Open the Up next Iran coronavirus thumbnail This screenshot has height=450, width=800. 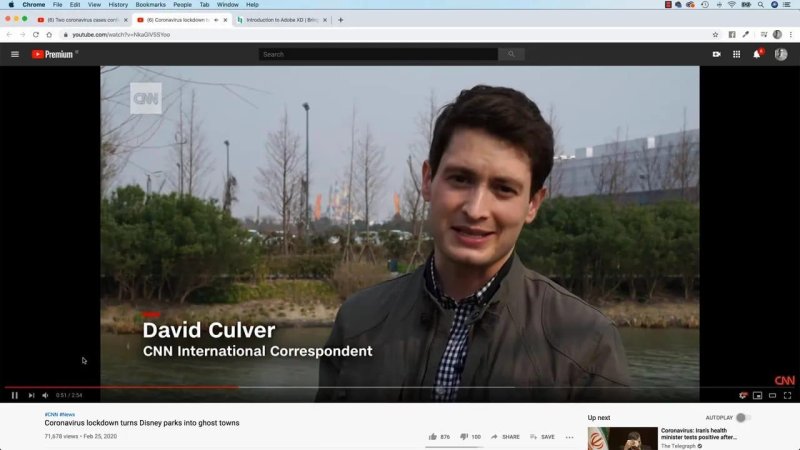point(622,438)
